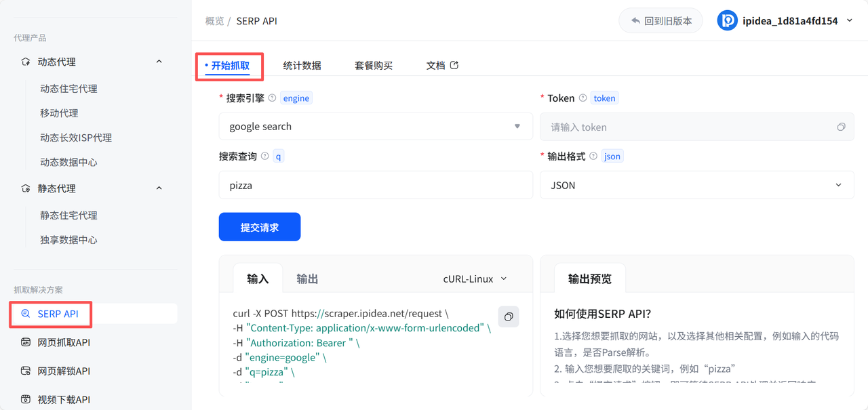The width and height of the screenshot is (868, 410).
Task: Select 动态住宅代理 in the sidebar
Action: click(x=68, y=89)
